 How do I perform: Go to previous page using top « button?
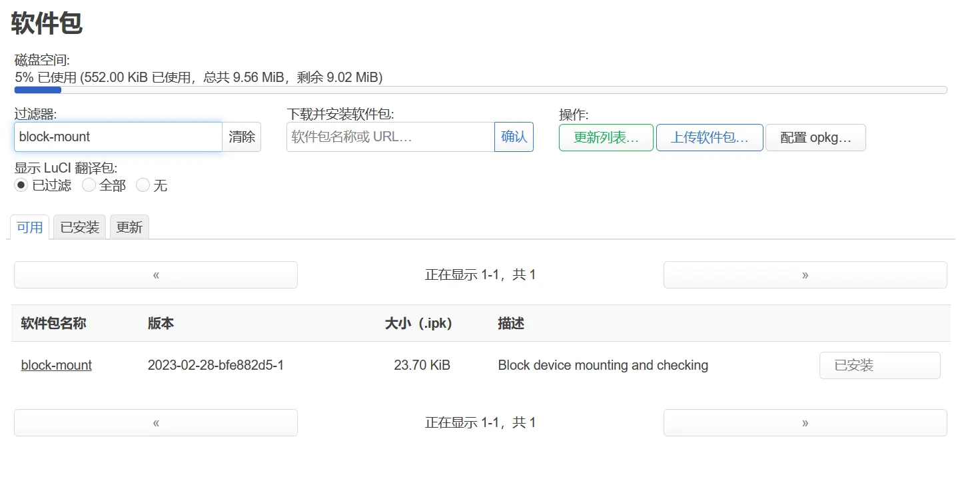point(156,274)
